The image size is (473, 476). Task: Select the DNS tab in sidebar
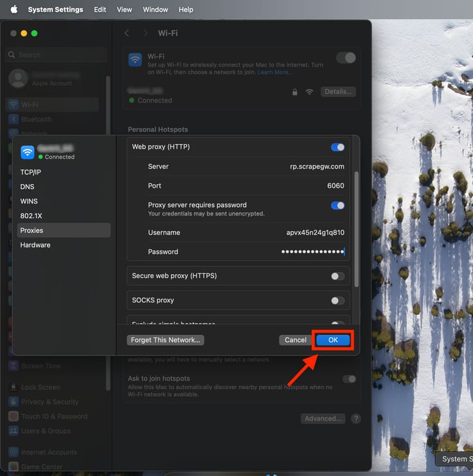(x=28, y=187)
